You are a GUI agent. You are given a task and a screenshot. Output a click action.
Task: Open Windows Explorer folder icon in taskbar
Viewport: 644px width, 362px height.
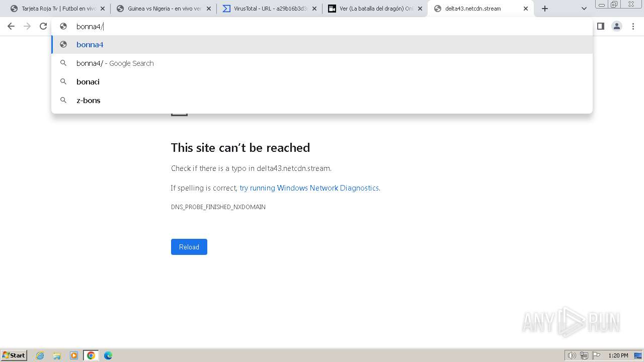tap(57, 355)
